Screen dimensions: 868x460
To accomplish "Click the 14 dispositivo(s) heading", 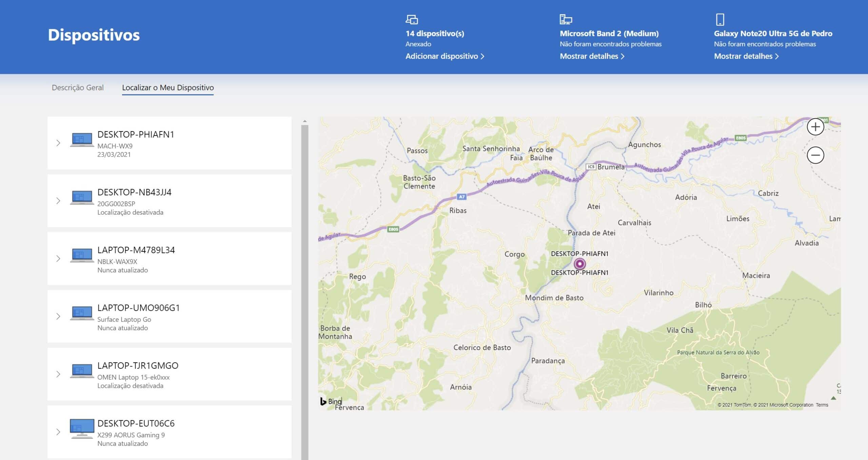I will (435, 34).
